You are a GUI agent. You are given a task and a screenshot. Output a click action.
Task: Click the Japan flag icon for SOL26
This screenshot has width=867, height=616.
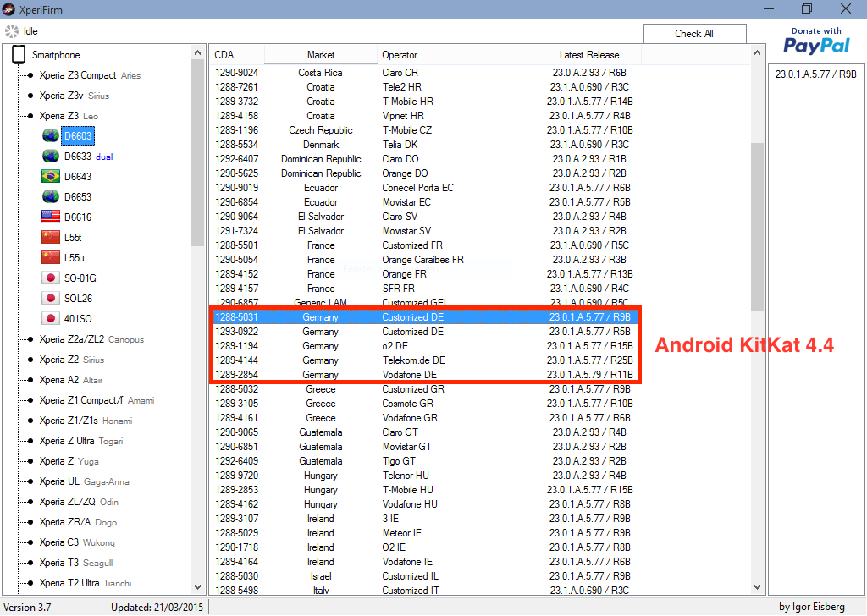click(51, 299)
